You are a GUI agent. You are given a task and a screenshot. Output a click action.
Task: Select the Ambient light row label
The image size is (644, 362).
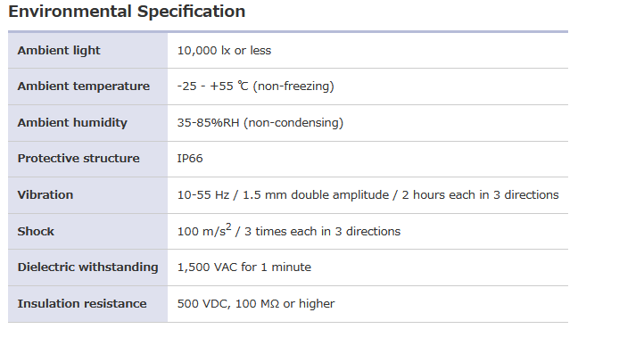coord(59,51)
